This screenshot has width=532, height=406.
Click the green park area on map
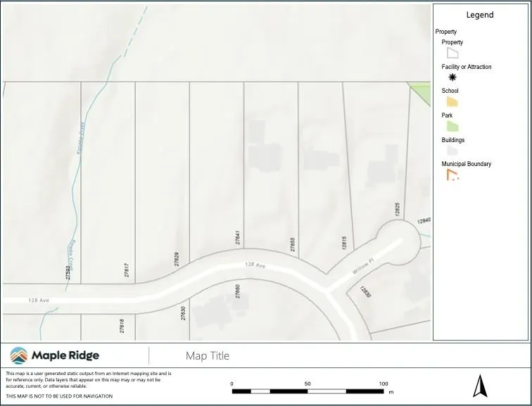(x=422, y=91)
